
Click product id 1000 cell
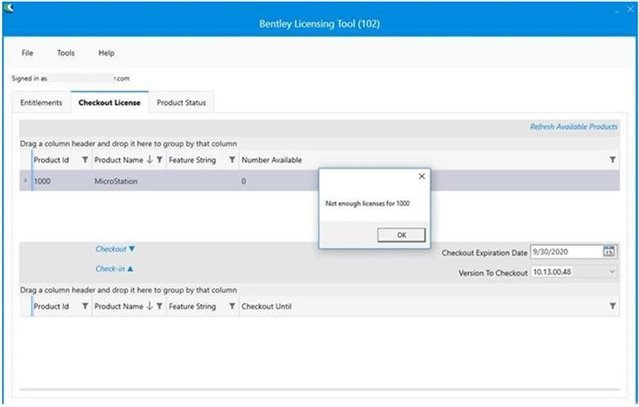[42, 181]
